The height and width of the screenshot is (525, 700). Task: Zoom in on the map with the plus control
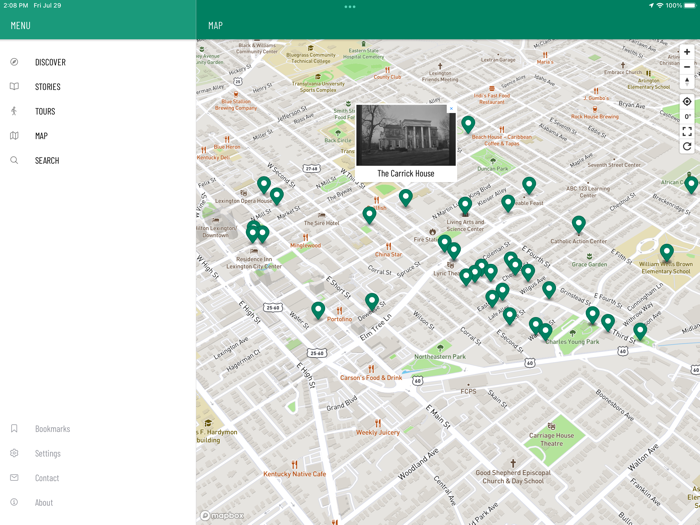[687, 52]
